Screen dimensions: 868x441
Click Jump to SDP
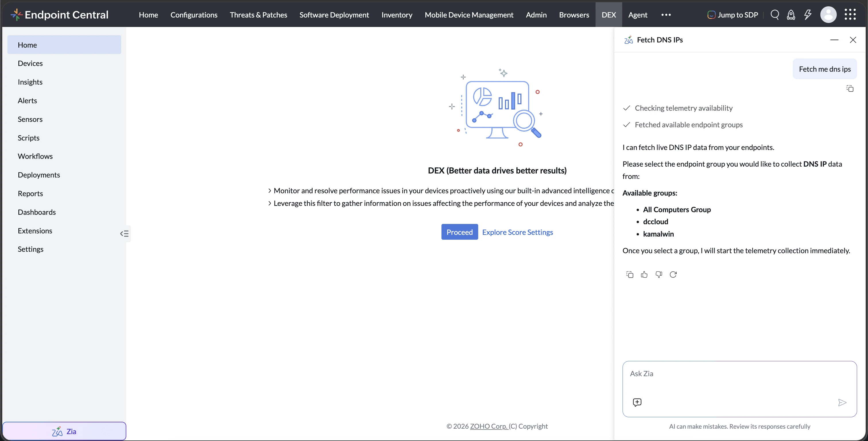733,15
